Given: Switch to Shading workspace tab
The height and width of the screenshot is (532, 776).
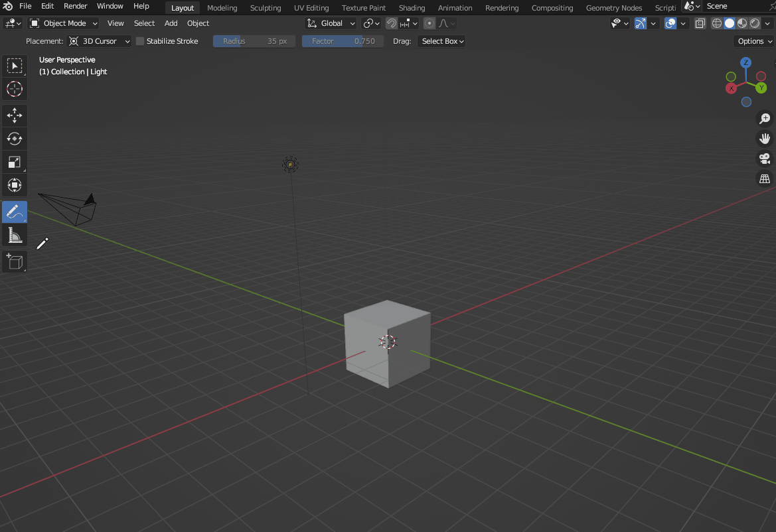Looking at the screenshot, I should (412, 8).
